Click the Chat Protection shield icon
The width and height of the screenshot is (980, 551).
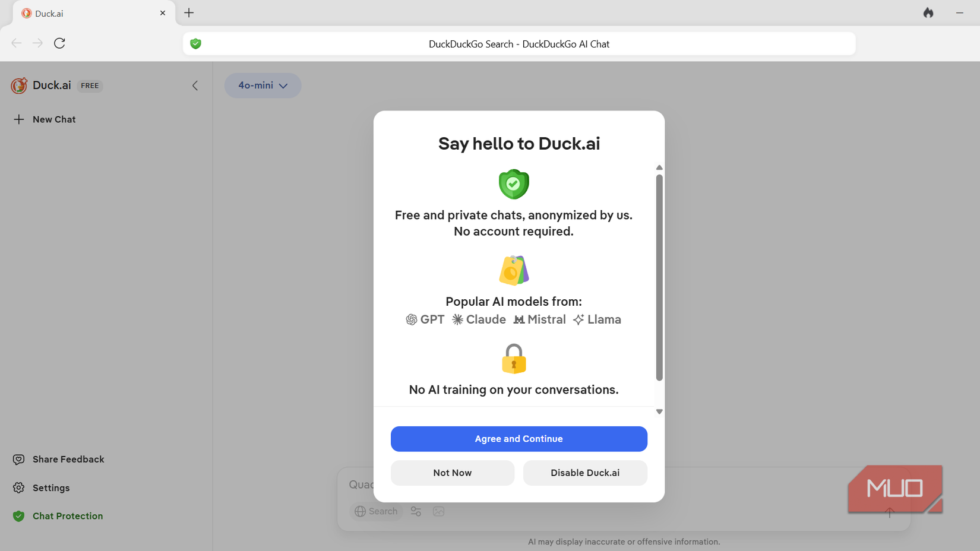[x=19, y=516]
